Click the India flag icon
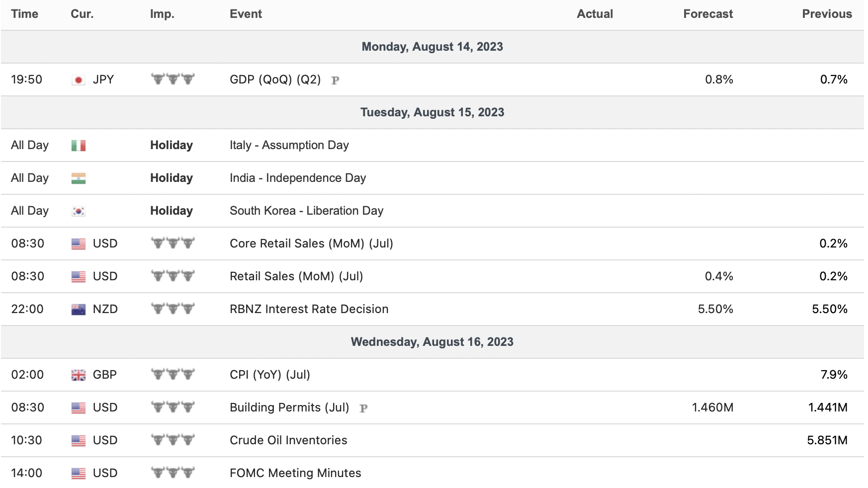Screen dimensions: 868x488 pyautogui.click(x=78, y=178)
